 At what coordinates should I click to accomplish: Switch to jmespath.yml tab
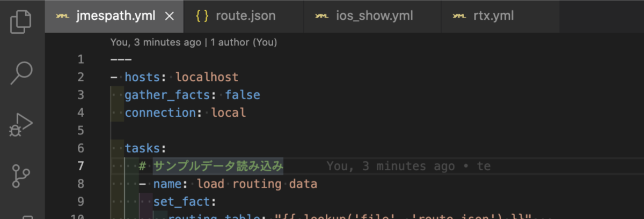coord(114,16)
